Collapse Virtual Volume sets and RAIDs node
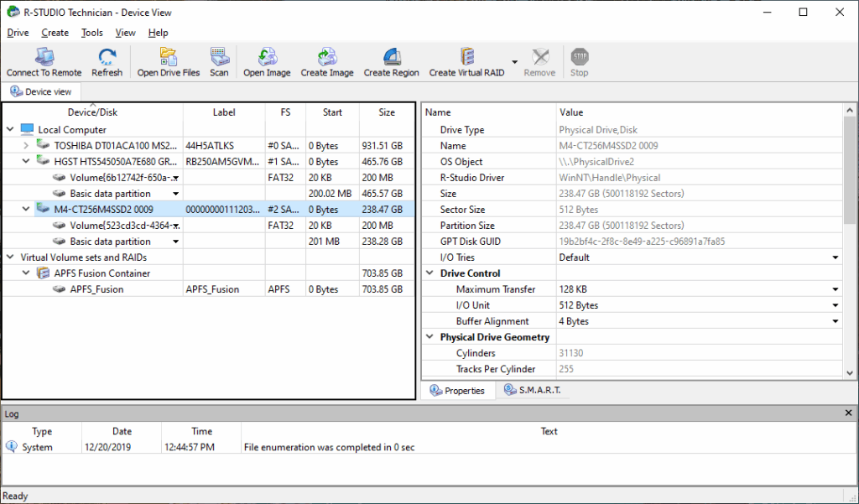Image resolution: width=859 pixels, height=504 pixels. coord(10,257)
